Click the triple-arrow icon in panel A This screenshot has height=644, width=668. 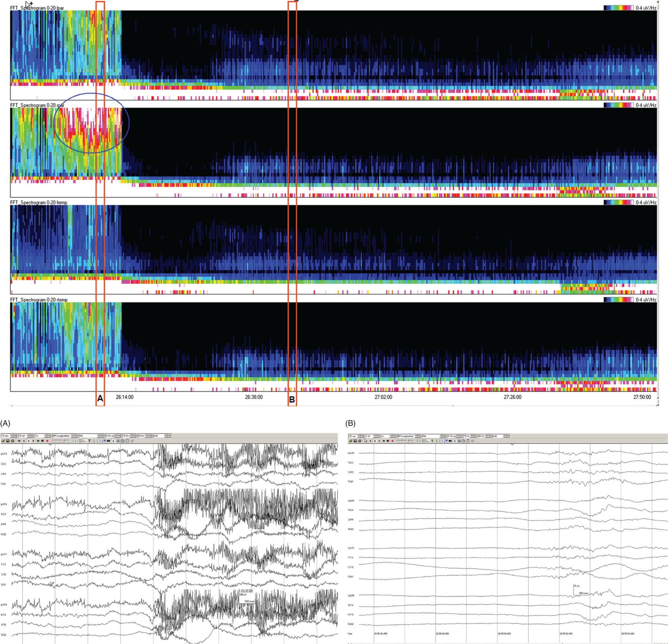tap(108, 441)
